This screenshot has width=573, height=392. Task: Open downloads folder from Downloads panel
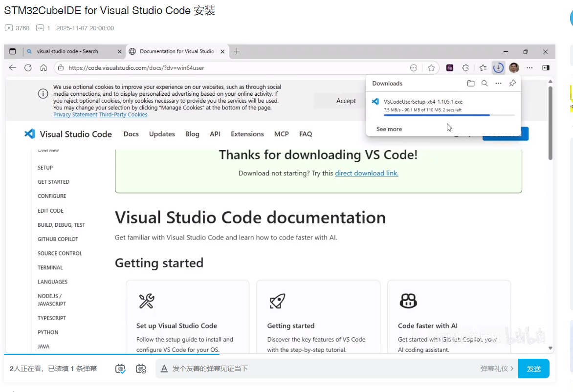pyautogui.click(x=471, y=84)
